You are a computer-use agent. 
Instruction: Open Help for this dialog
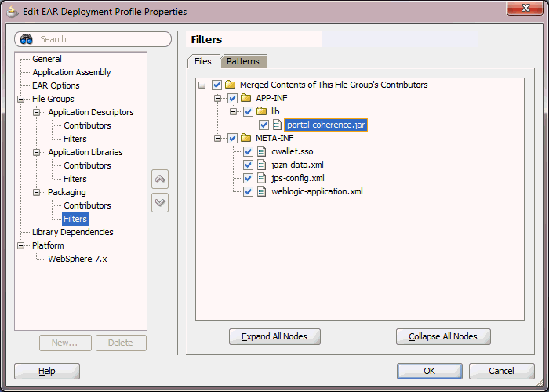pos(47,371)
